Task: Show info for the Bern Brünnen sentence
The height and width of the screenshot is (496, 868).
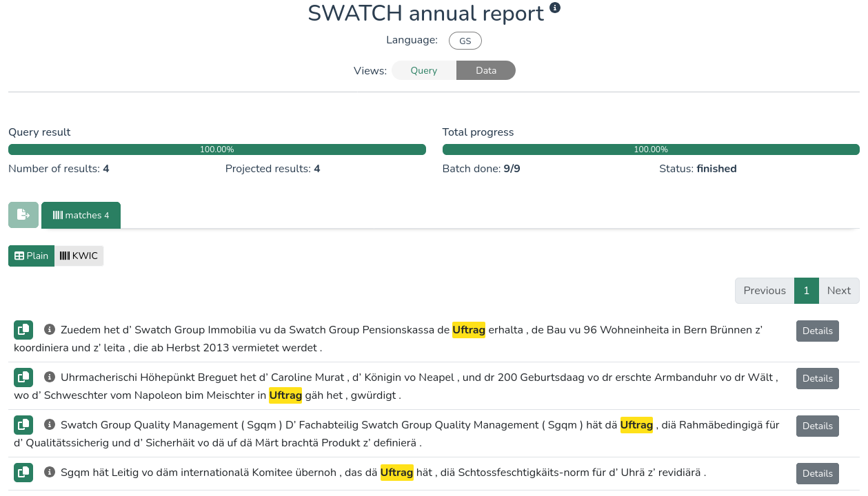Action: click(50, 330)
